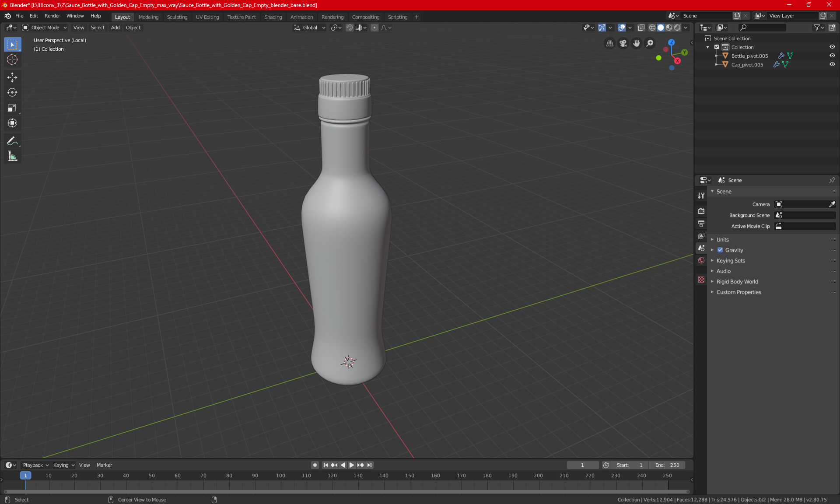Select the Measure tool
This screenshot has height=504, width=840.
click(12, 156)
